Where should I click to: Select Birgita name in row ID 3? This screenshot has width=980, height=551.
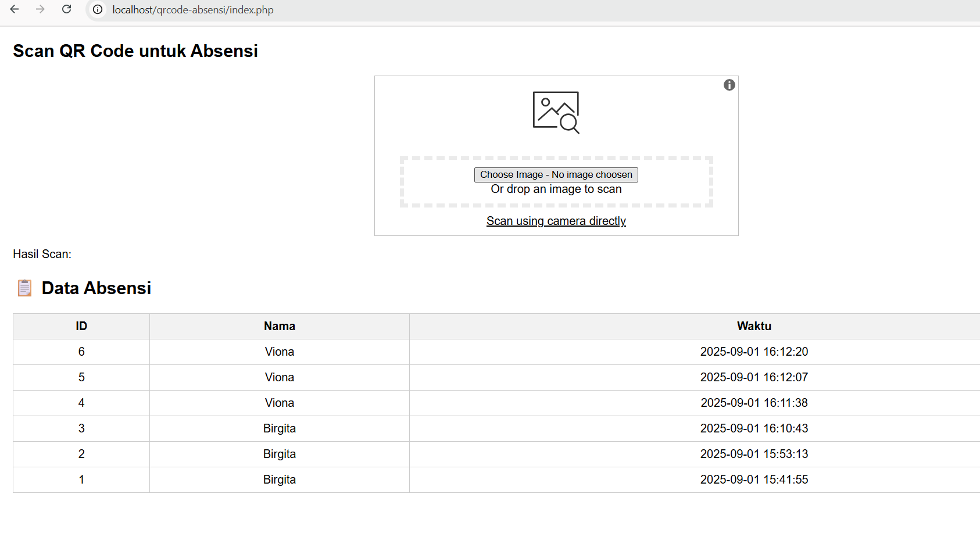pos(279,428)
